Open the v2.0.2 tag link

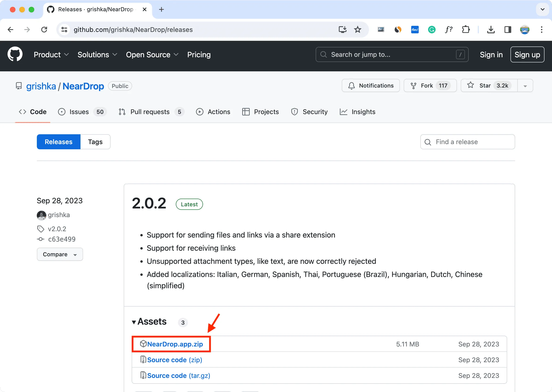coord(57,229)
